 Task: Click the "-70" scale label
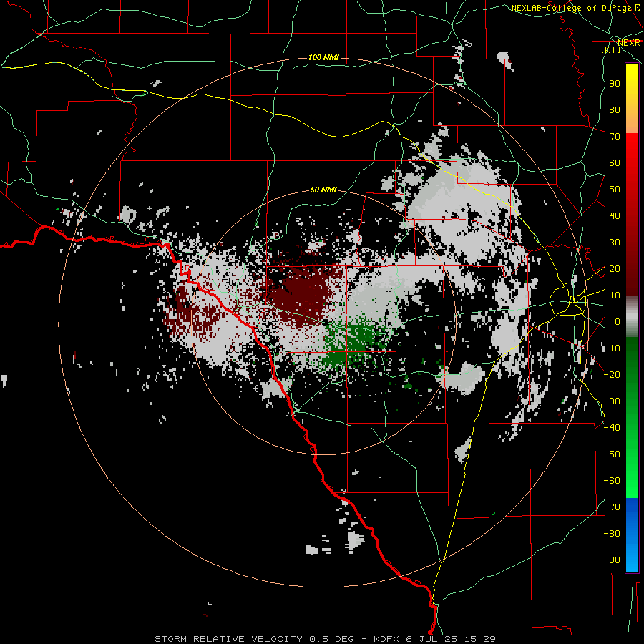[x=612, y=507]
